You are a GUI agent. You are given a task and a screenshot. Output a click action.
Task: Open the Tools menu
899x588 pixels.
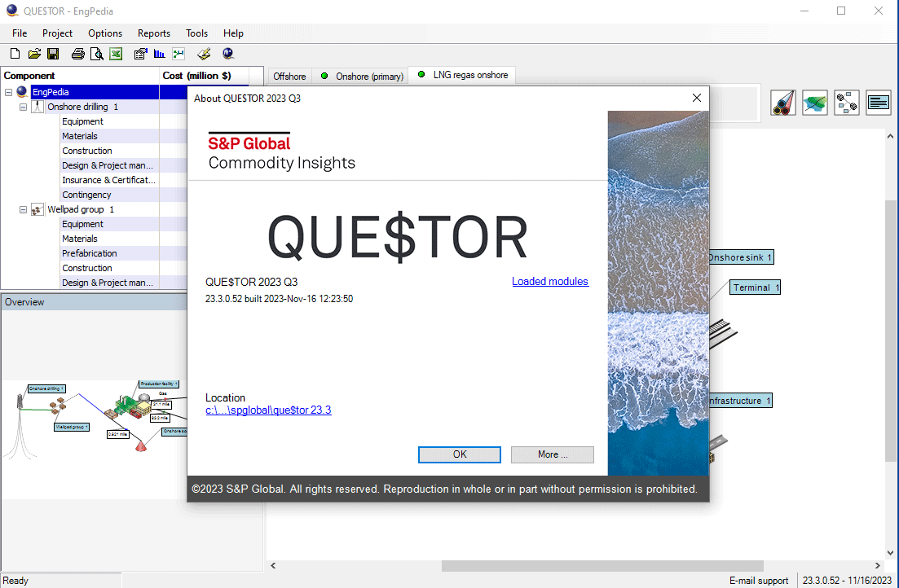click(x=196, y=33)
